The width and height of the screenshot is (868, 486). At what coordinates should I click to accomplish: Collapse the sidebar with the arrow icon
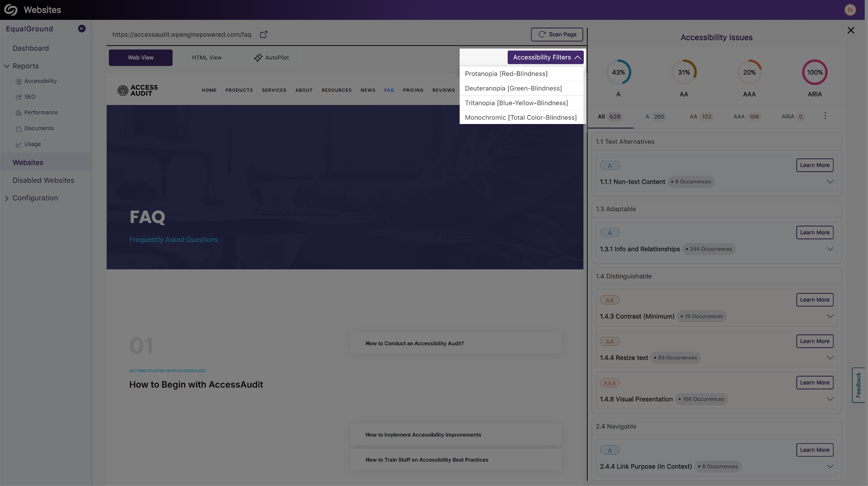pyautogui.click(x=82, y=29)
